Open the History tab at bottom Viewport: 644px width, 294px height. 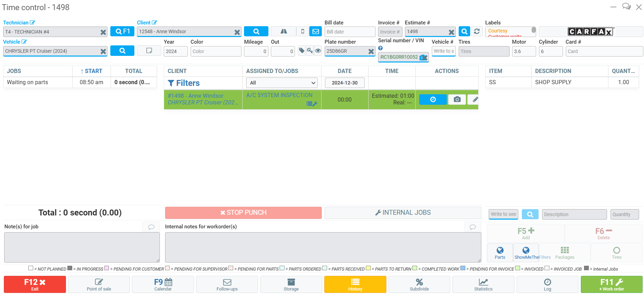click(x=355, y=284)
